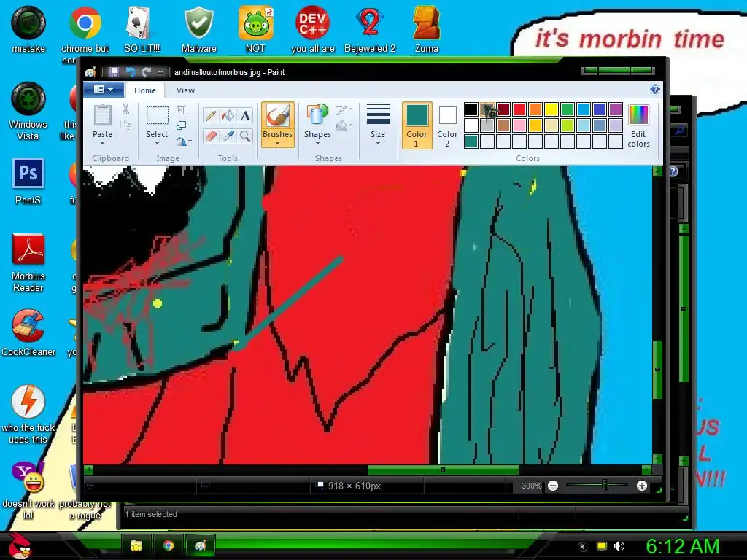Select the Magnifier tool
The width and height of the screenshot is (747, 560).
pyautogui.click(x=245, y=136)
